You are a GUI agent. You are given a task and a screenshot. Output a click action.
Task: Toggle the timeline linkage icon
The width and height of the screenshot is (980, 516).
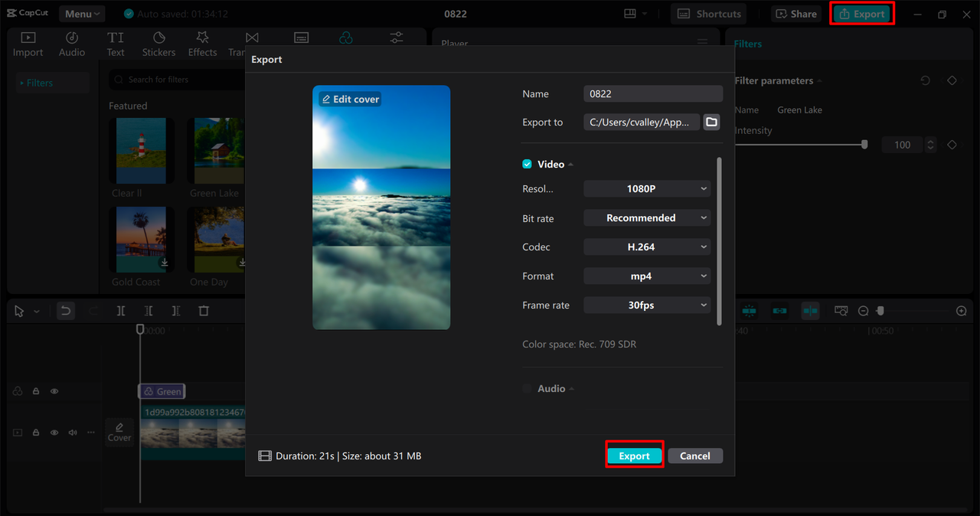[780, 311]
